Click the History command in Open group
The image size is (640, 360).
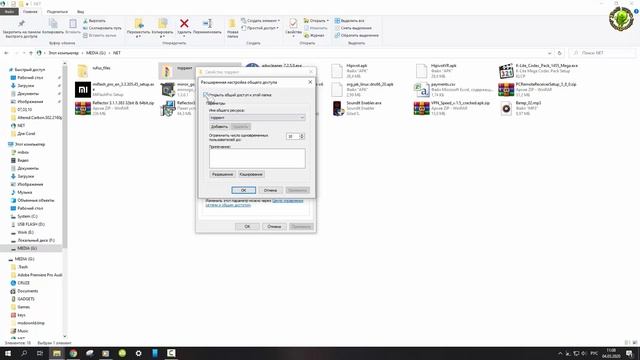(314, 36)
